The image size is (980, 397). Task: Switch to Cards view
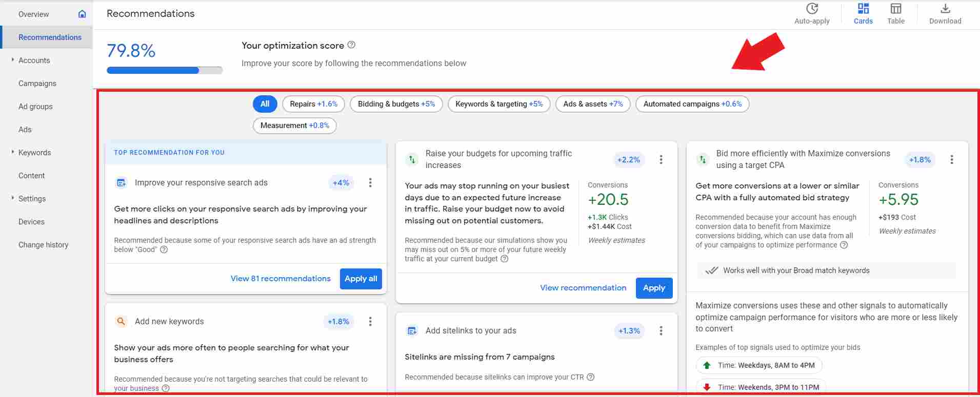click(x=863, y=14)
